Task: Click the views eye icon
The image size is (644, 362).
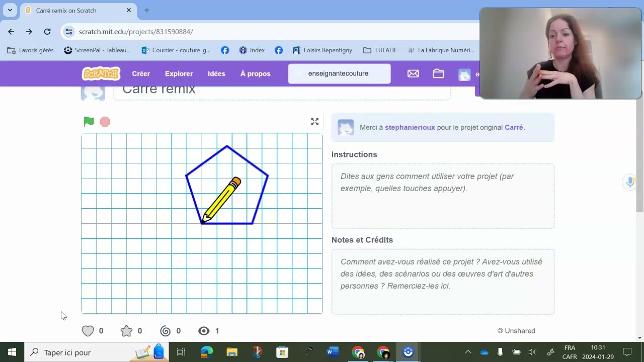Action: [204, 331]
